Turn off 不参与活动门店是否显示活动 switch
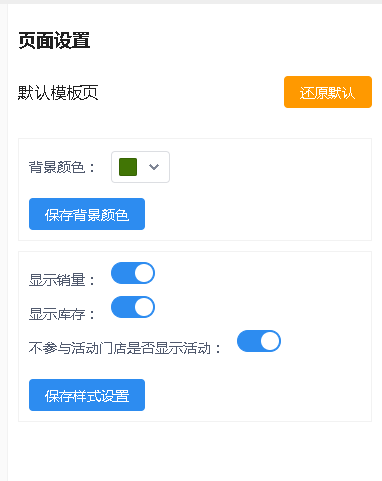Image resolution: width=382 pixels, height=481 pixels. pyautogui.click(x=259, y=341)
